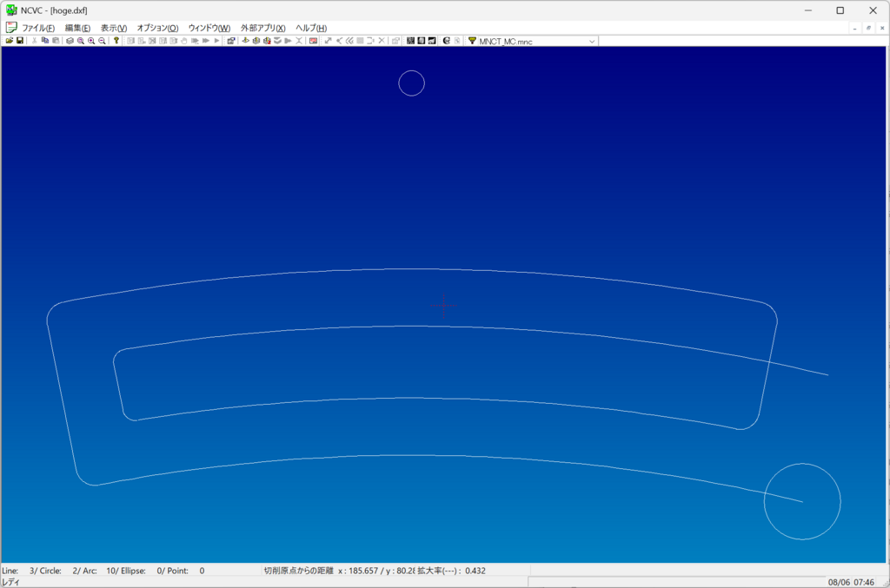
Task: Click the yellow funnel icon beside machine file
Action: pos(472,41)
